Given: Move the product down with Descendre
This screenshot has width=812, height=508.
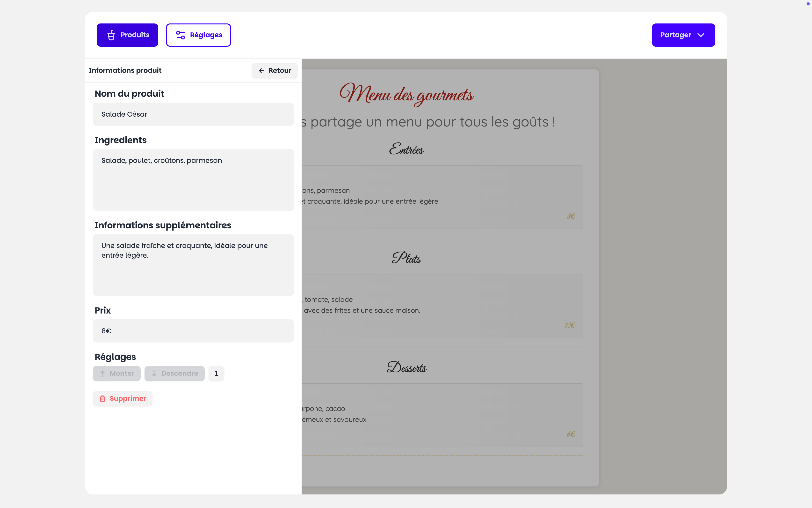Looking at the screenshot, I should click(174, 373).
